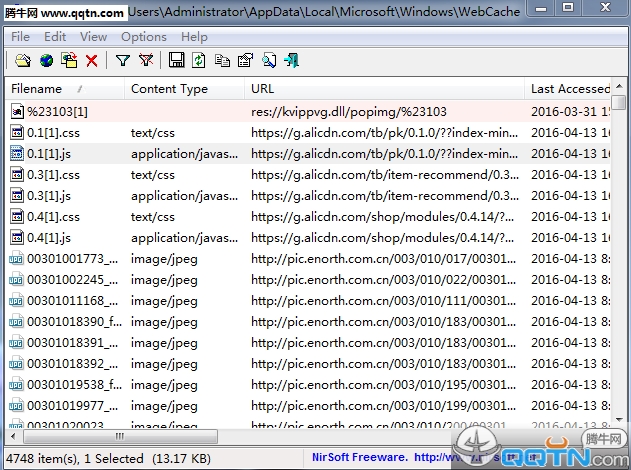Click the vertical scrollbar up arrow
The width and height of the screenshot is (631, 470).
(x=619, y=86)
